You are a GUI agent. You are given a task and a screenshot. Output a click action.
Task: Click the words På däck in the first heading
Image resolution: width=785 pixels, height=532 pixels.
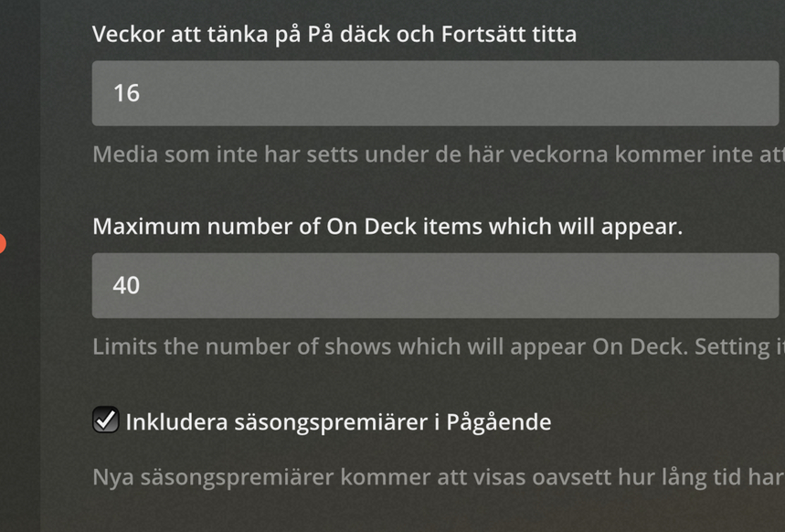click(x=348, y=35)
